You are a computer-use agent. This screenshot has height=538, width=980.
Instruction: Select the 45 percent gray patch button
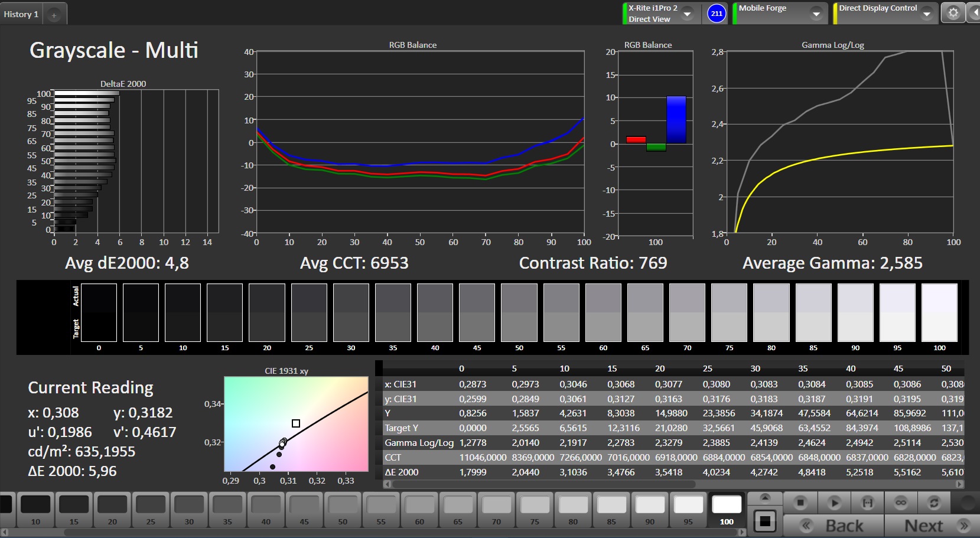304,510
